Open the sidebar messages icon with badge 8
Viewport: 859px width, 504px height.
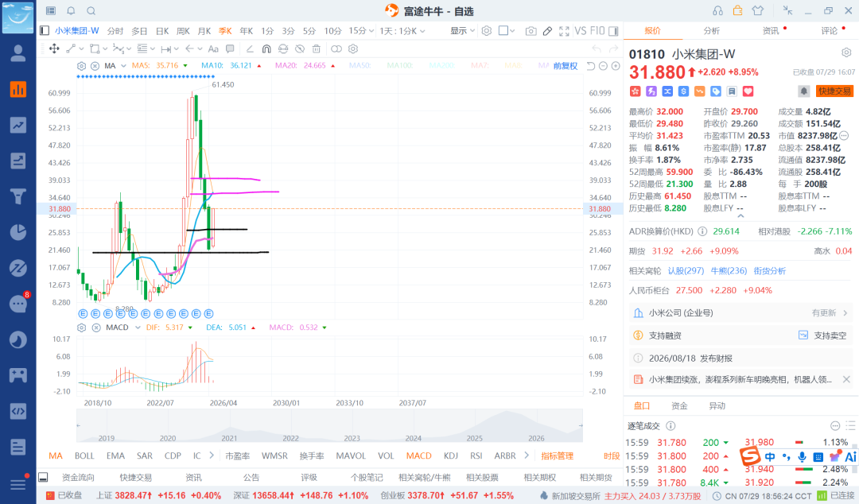(x=18, y=304)
